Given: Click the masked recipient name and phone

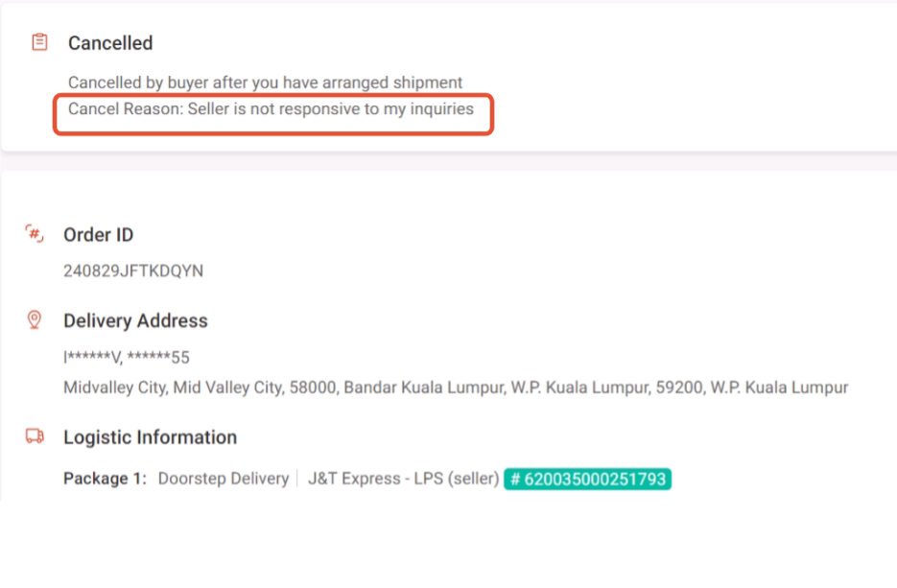Looking at the screenshot, I should [x=127, y=358].
